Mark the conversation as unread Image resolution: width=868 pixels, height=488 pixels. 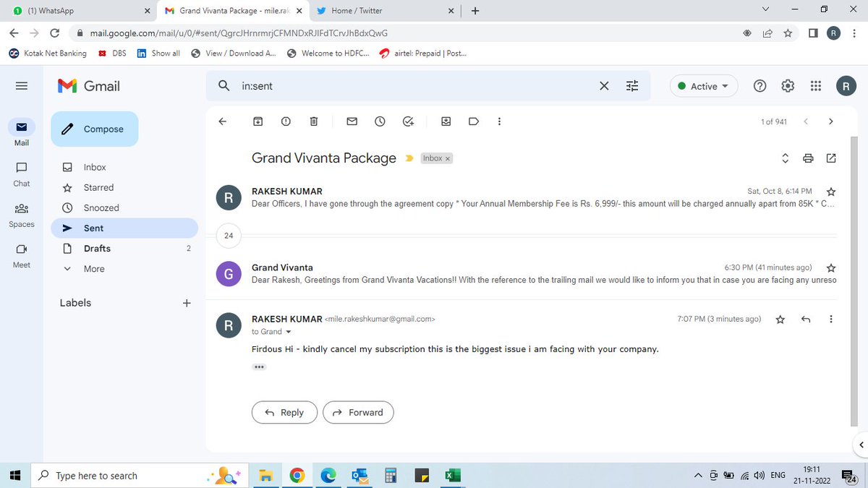click(352, 121)
